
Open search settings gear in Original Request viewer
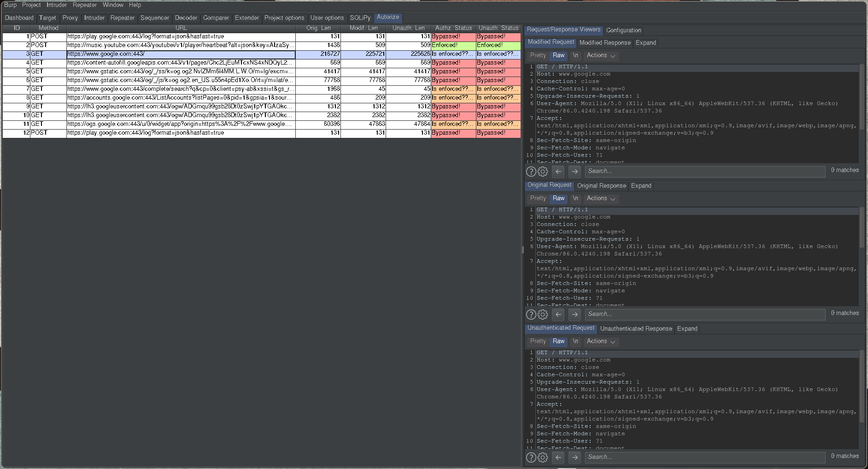click(543, 315)
